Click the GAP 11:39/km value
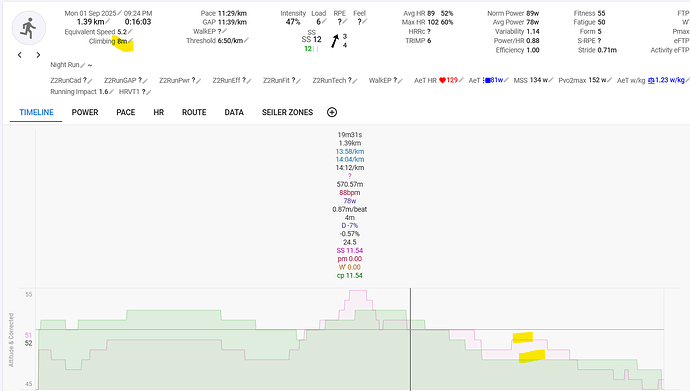690x391 pixels. tap(232, 22)
